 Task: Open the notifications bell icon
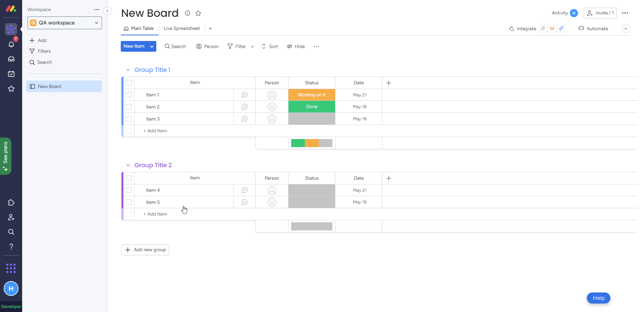(11, 44)
